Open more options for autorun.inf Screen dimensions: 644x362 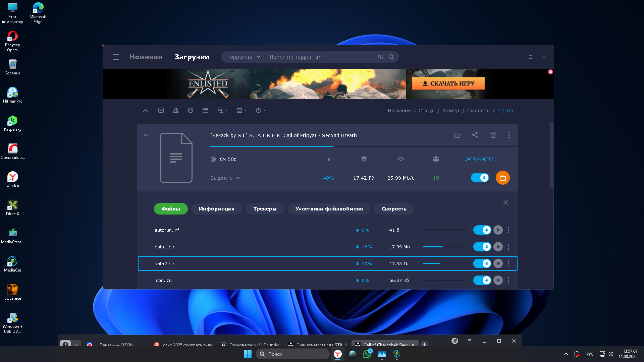point(508,230)
